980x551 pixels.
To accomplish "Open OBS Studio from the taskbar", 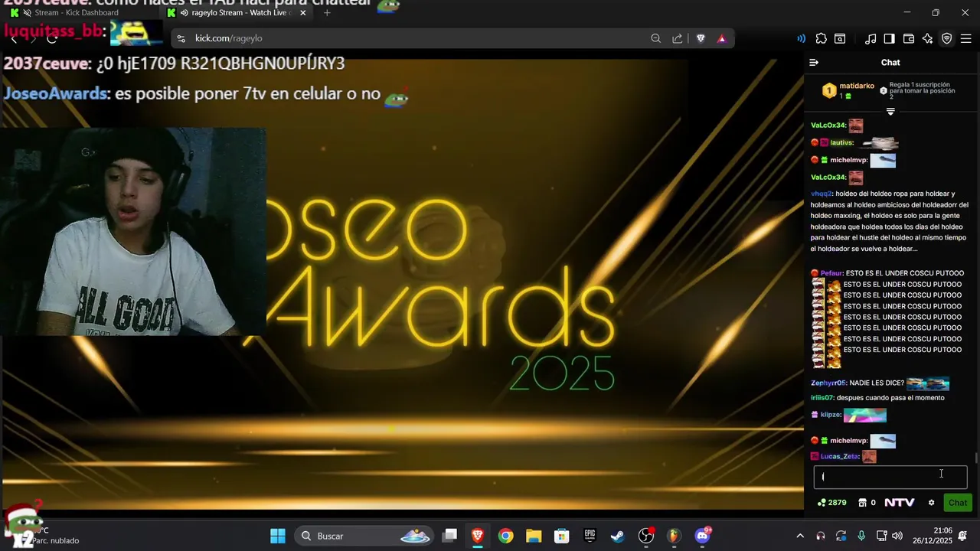I will coord(646,536).
